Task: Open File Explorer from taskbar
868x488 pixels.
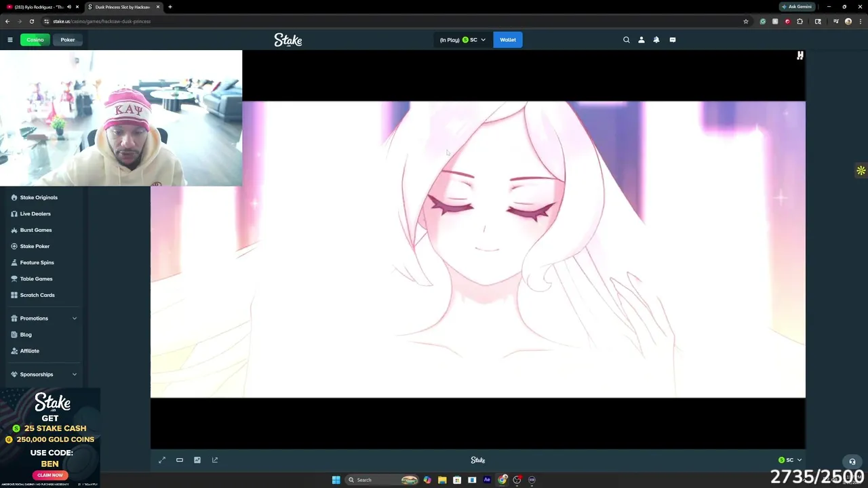Action: pyautogui.click(x=442, y=480)
